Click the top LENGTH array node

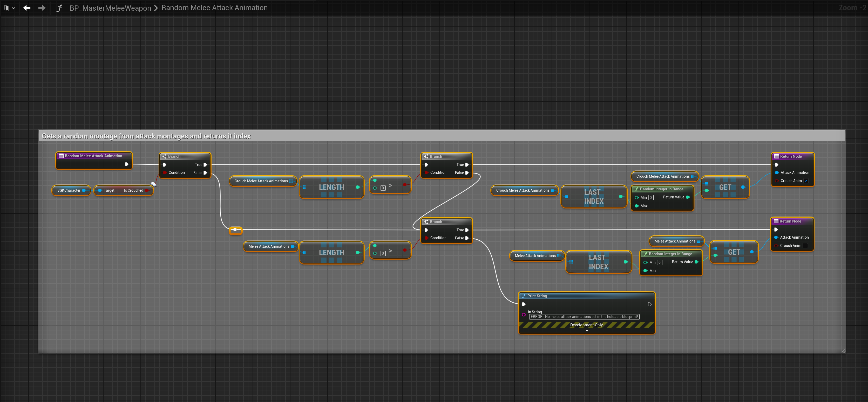point(331,187)
